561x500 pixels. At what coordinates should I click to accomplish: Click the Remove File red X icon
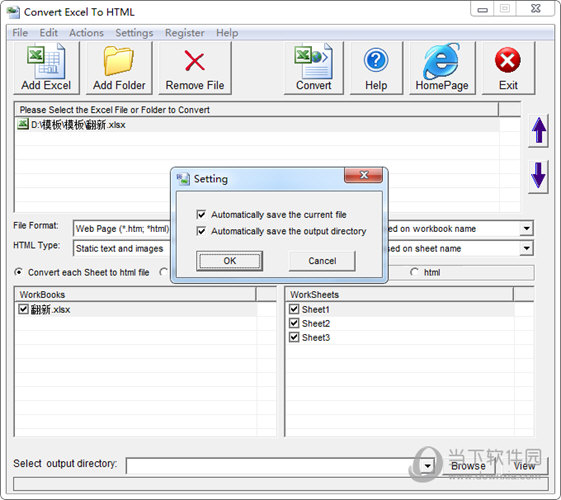click(x=195, y=60)
